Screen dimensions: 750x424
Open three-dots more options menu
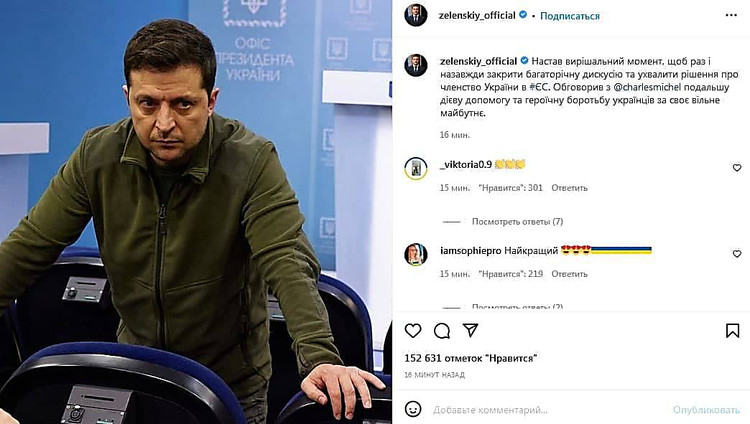[731, 15]
